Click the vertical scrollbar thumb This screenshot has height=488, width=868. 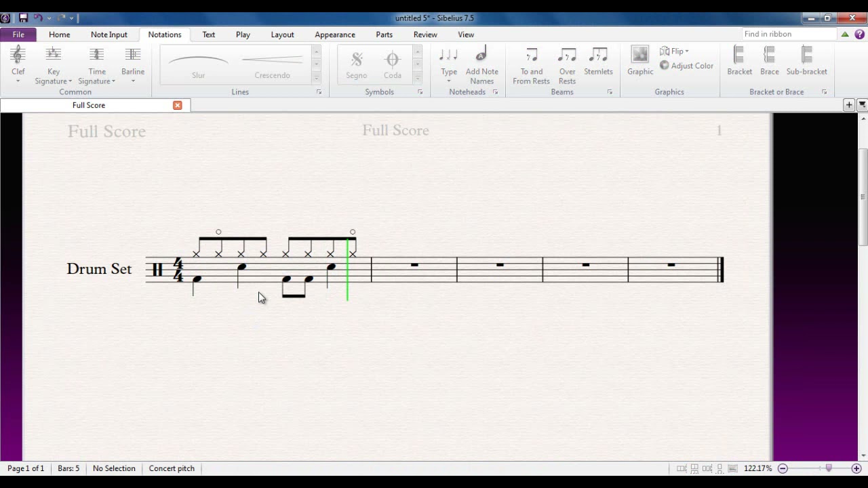863,197
